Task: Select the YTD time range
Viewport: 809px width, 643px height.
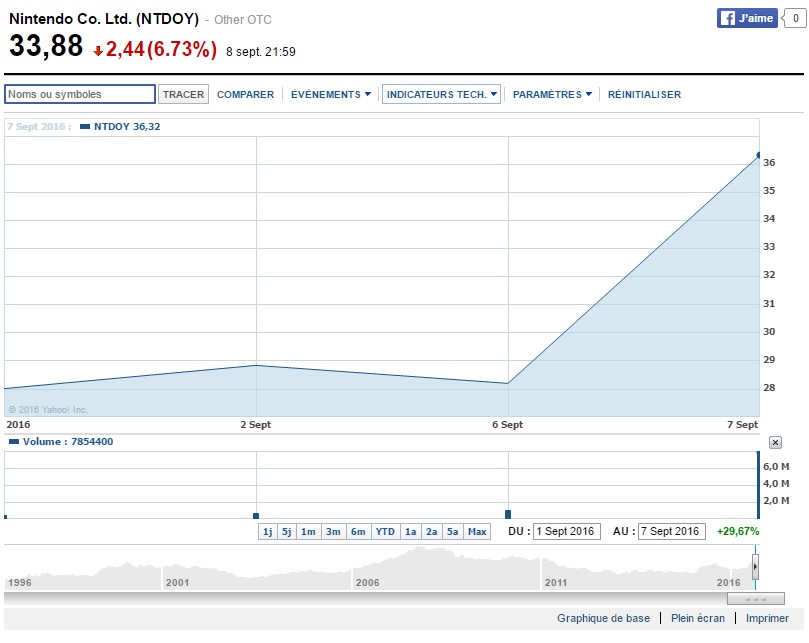Action: (385, 532)
